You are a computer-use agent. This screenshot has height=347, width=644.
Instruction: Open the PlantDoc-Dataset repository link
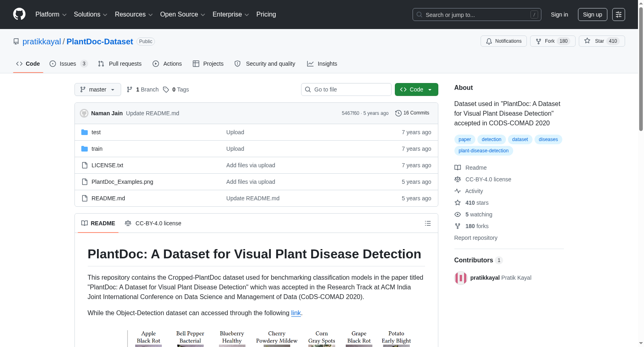[100, 42]
